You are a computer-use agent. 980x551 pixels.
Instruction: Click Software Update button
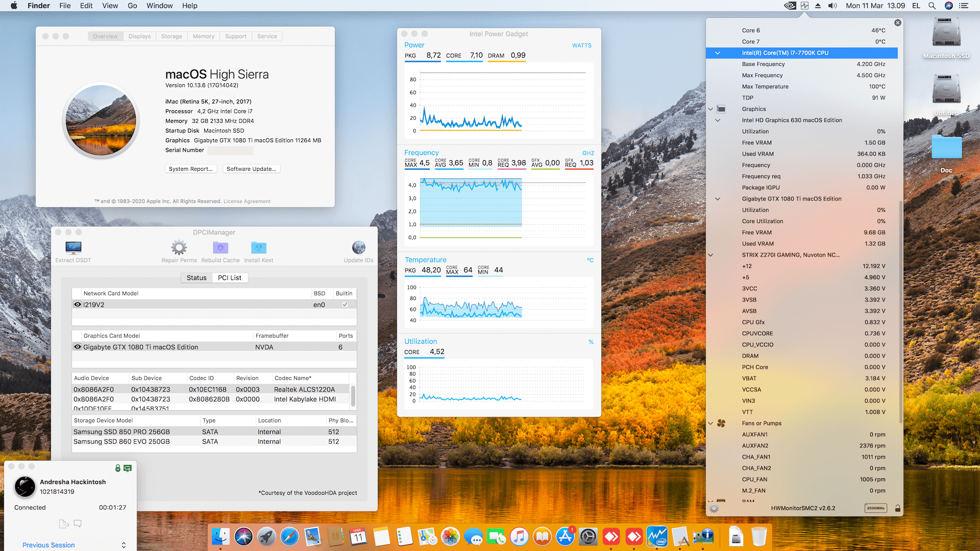pyautogui.click(x=251, y=169)
